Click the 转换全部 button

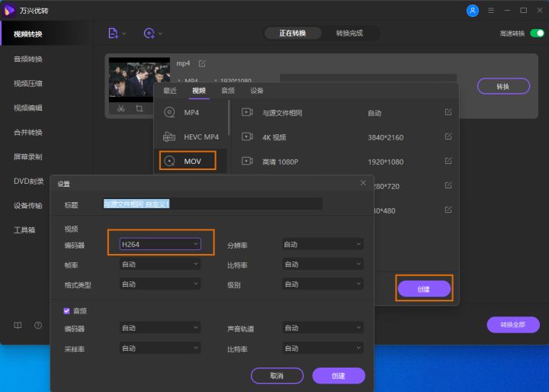(513, 325)
